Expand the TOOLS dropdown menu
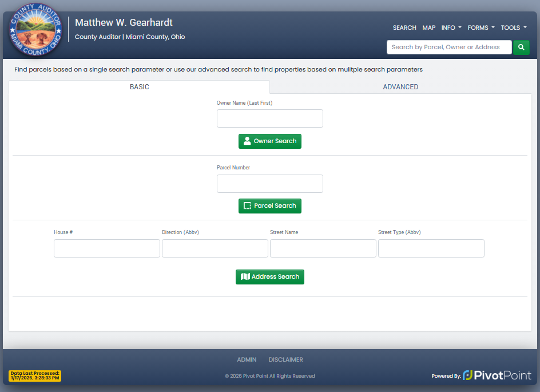Image resolution: width=540 pixels, height=392 pixels. tap(513, 27)
